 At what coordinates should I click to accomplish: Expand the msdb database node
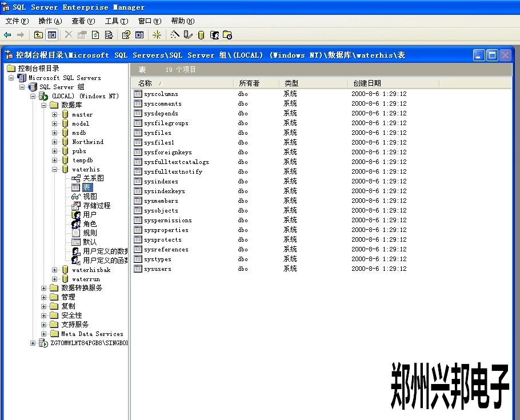pyautogui.click(x=55, y=133)
